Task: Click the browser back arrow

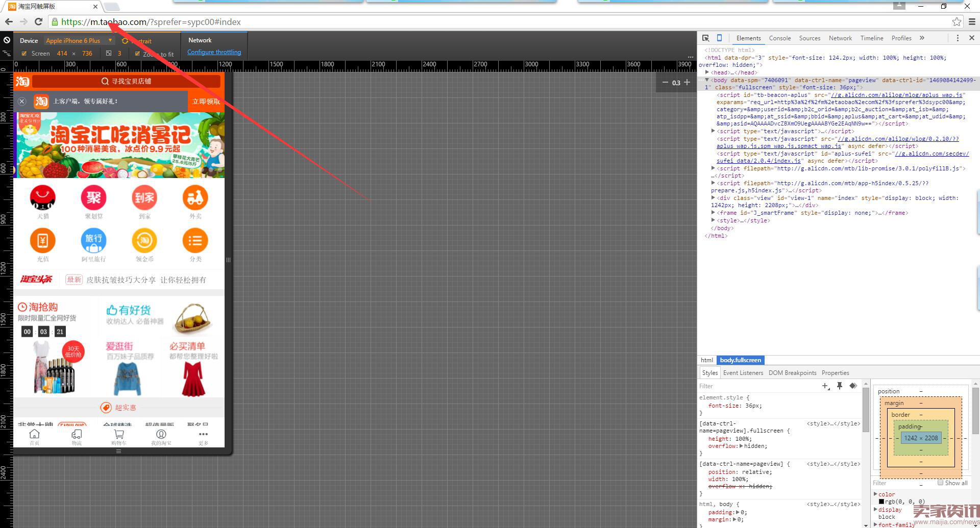Action: click(x=9, y=21)
